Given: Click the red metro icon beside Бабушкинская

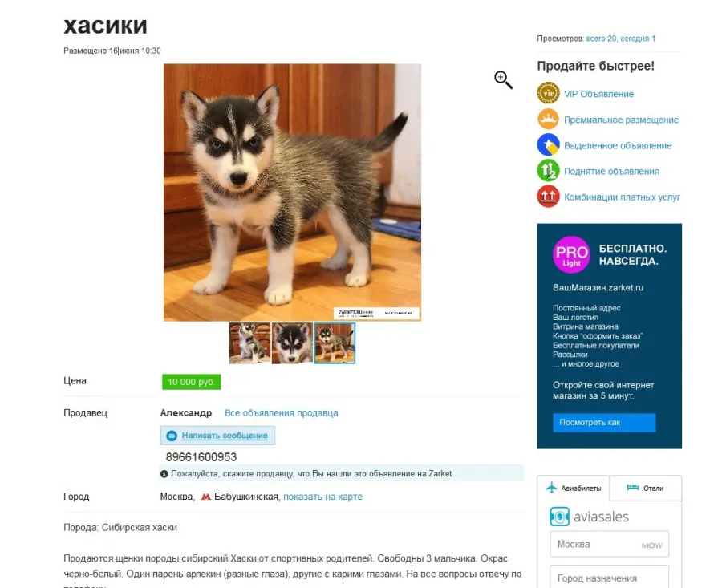Looking at the screenshot, I should (206, 497).
